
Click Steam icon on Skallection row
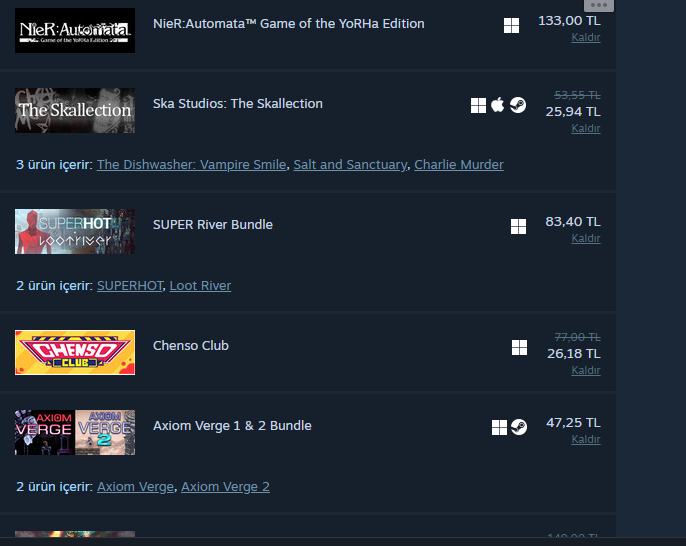click(518, 105)
